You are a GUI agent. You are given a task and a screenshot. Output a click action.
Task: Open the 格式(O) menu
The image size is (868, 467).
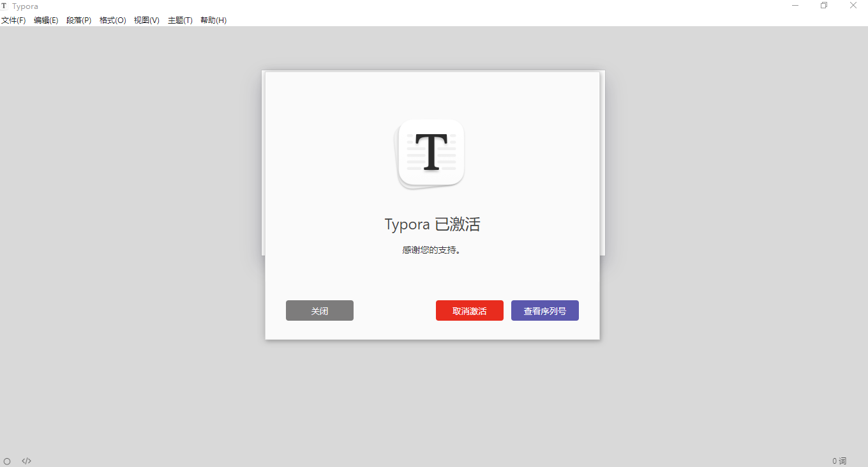[x=113, y=20]
